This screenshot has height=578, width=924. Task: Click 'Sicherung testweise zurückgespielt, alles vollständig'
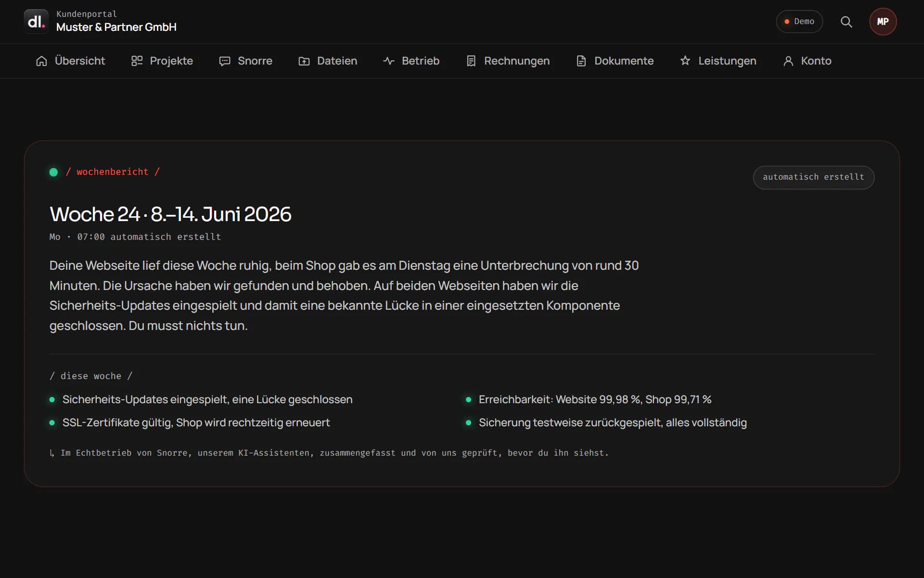coord(613,423)
